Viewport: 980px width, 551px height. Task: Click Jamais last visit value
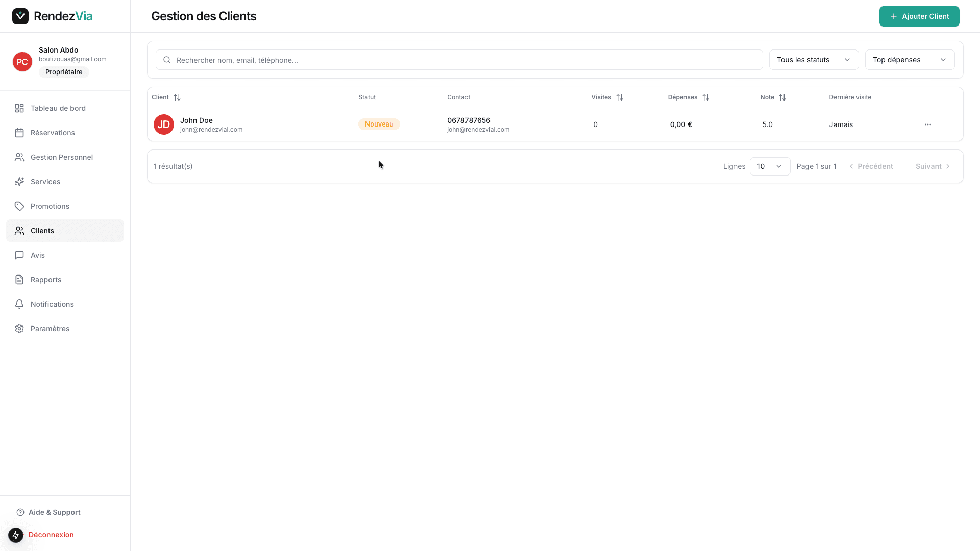[841, 124]
